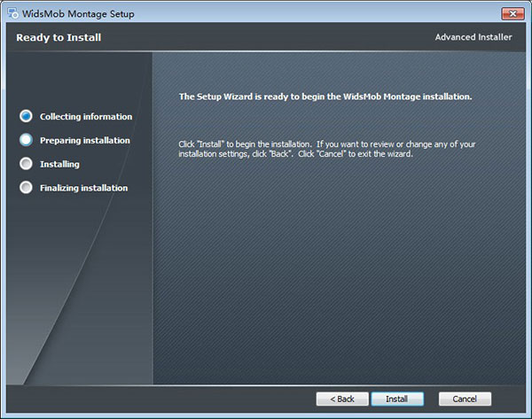Click the "Finalizing installation" step text
Viewport: 532px width, 419px height.
84,188
